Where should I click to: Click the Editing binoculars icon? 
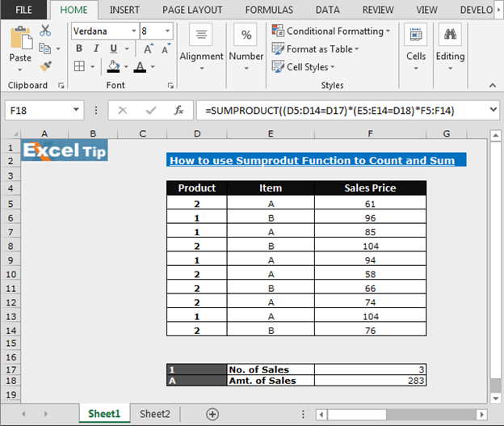(x=450, y=36)
